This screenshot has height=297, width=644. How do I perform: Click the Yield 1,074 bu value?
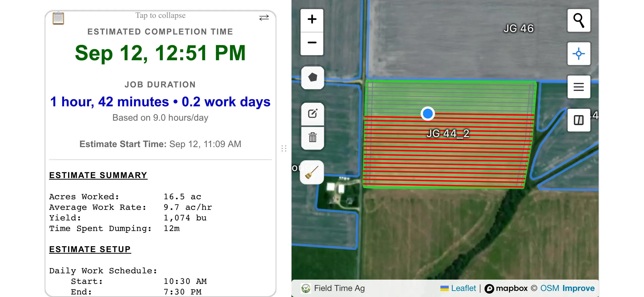(x=185, y=218)
